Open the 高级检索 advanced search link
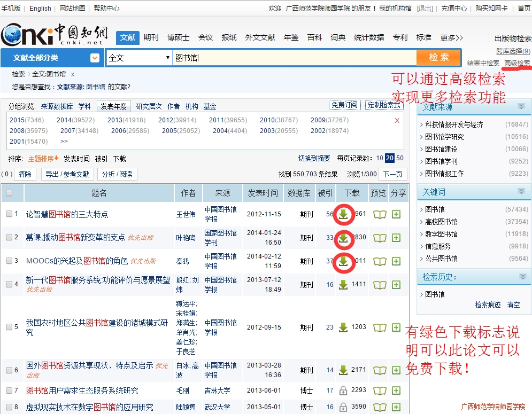532x414 pixels. click(x=517, y=63)
